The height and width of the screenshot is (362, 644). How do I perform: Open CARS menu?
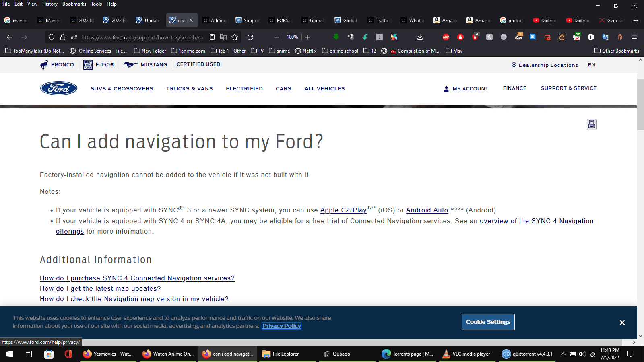[x=283, y=89]
